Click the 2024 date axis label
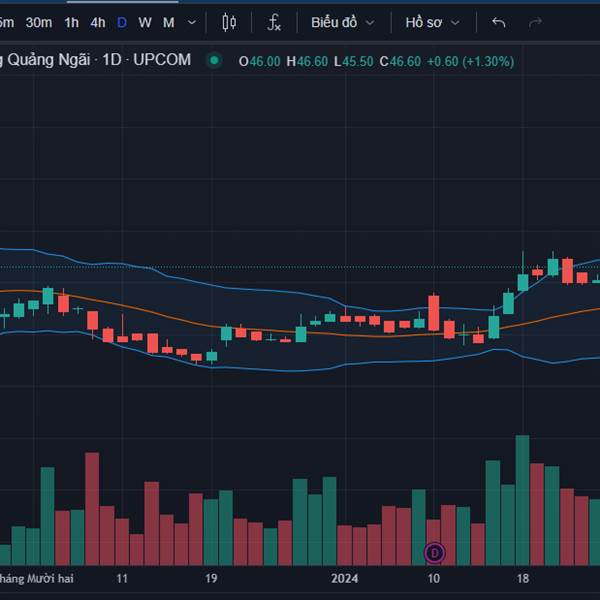The height and width of the screenshot is (600, 600). [344, 578]
